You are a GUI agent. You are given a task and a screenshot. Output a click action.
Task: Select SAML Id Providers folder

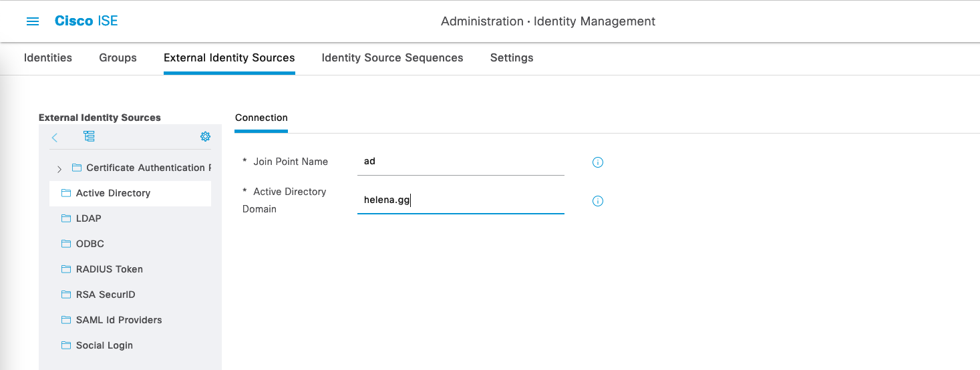pyautogui.click(x=118, y=320)
